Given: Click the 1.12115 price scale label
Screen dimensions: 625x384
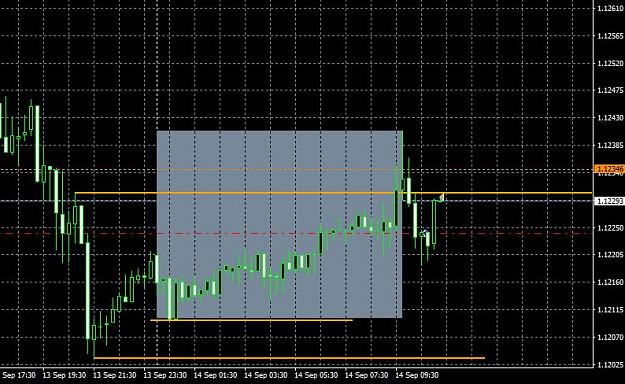Looking at the screenshot, I should (x=610, y=310).
